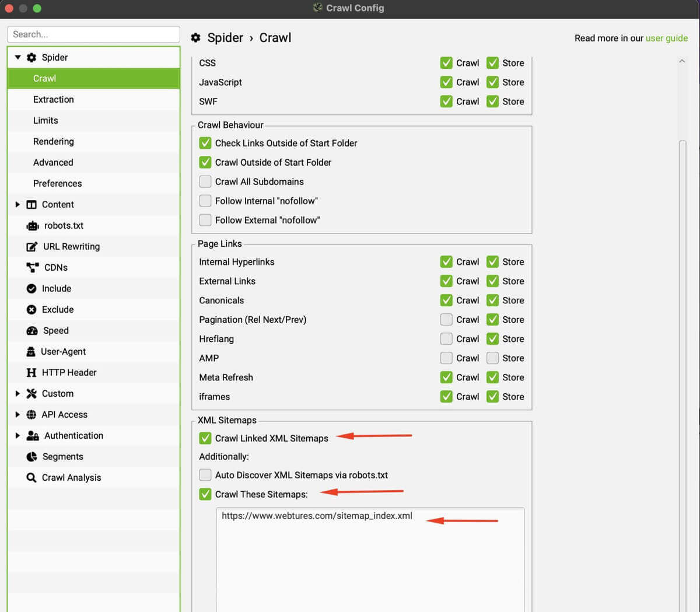700x612 pixels.
Task: Click into the Search field
Action: pos(93,34)
